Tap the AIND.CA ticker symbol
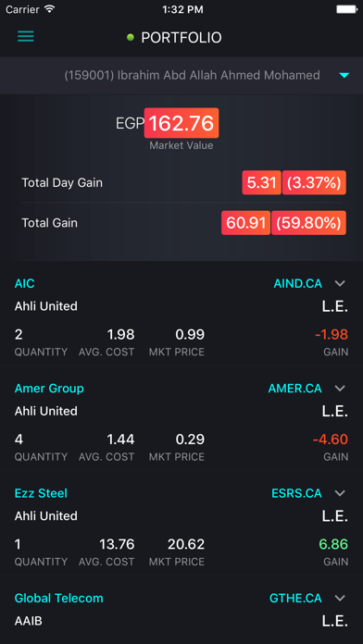 297,283
